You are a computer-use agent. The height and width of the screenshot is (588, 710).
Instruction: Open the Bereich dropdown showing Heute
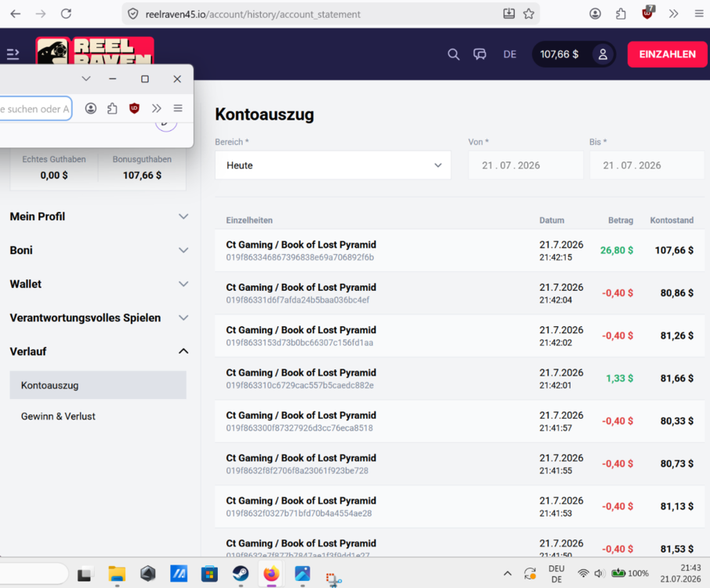point(333,165)
